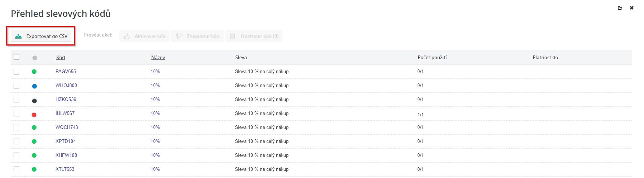644x178 pixels.
Task: Open discount code WHOJ800
Action: point(66,85)
